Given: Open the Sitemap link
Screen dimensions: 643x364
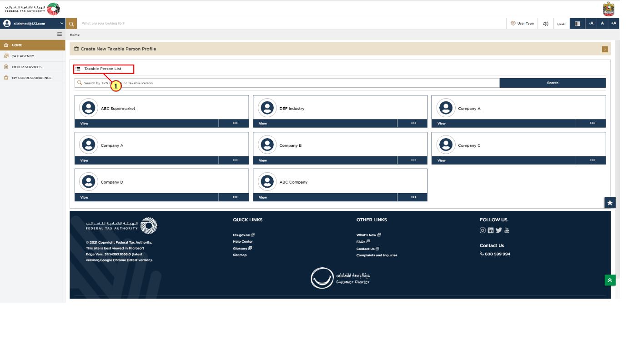Looking at the screenshot, I should point(240,255).
